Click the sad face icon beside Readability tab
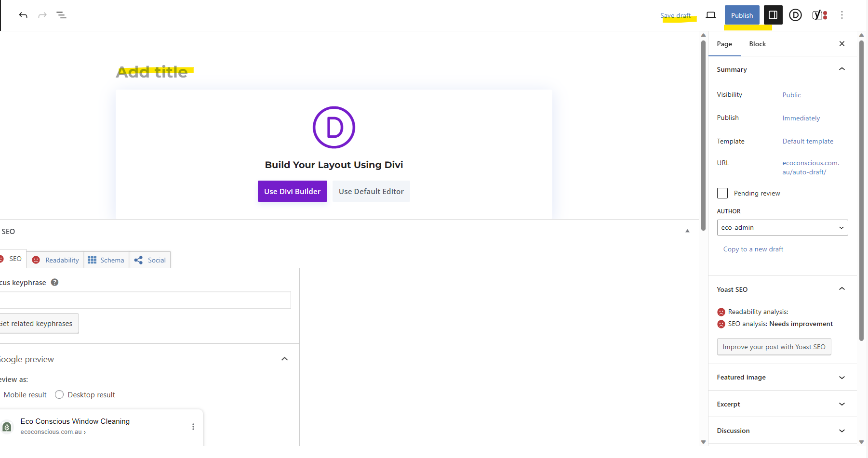868x458 pixels. coord(36,260)
